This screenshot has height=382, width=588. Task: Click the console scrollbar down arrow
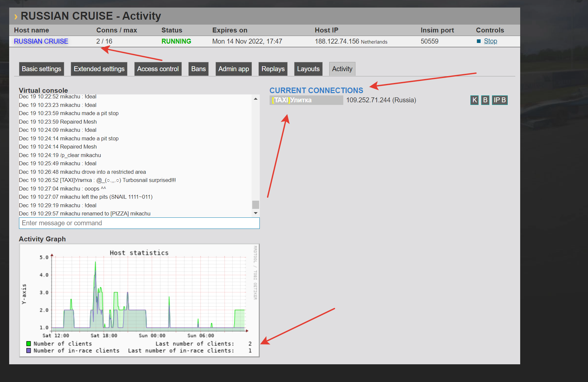coord(256,213)
